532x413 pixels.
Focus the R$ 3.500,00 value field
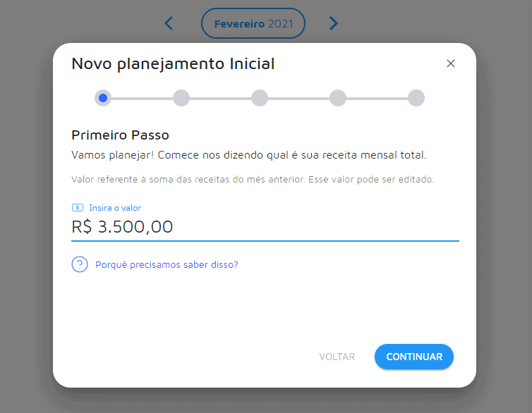(265, 227)
